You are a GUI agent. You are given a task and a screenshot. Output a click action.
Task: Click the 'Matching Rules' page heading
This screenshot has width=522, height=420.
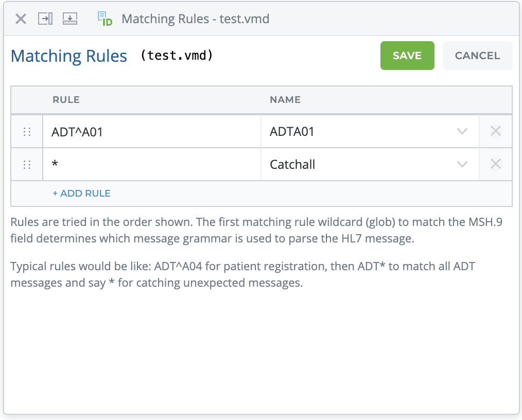69,56
